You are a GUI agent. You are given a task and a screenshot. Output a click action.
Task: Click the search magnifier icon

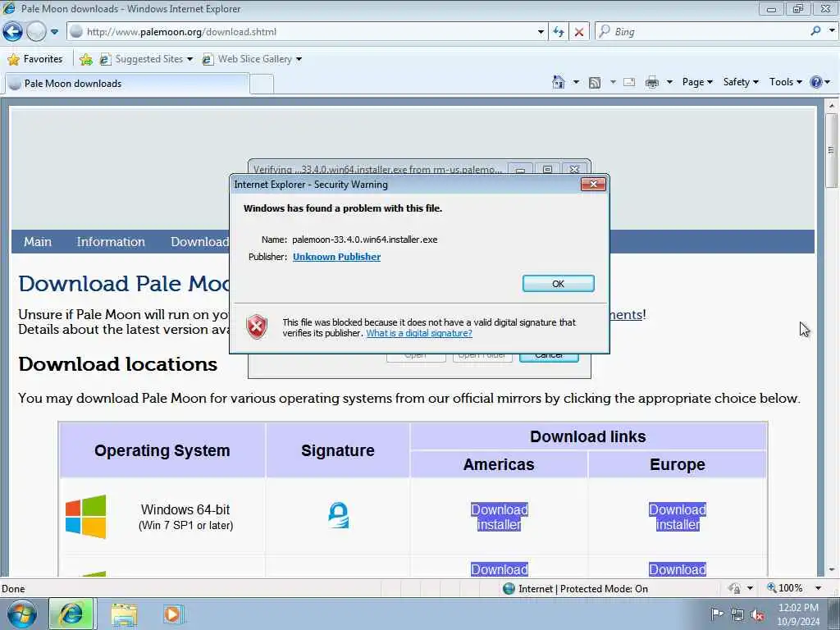pyautogui.click(x=815, y=31)
